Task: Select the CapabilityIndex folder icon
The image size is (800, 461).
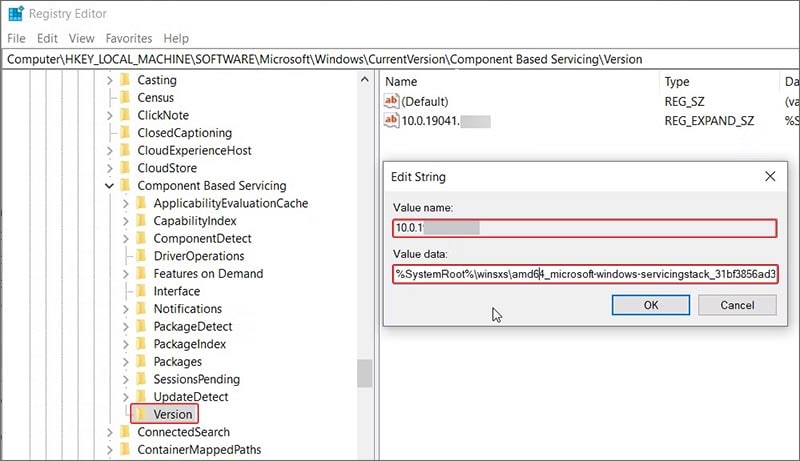Action: click(x=141, y=220)
